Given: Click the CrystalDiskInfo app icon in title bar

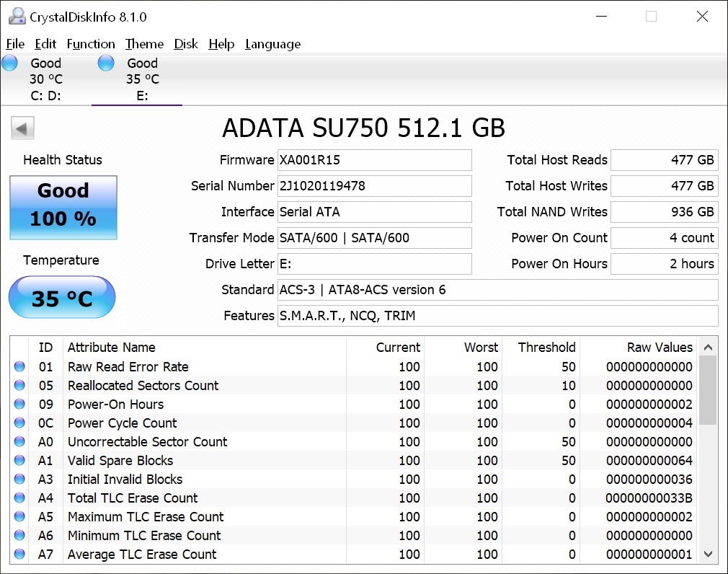Looking at the screenshot, I should tap(16, 17).
